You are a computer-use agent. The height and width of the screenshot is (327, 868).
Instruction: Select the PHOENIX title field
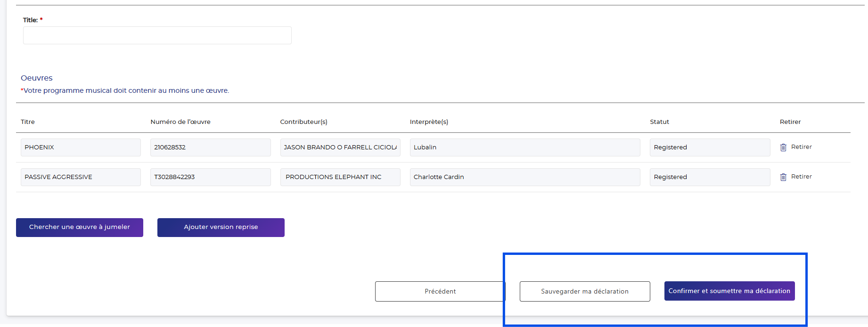pos(81,147)
